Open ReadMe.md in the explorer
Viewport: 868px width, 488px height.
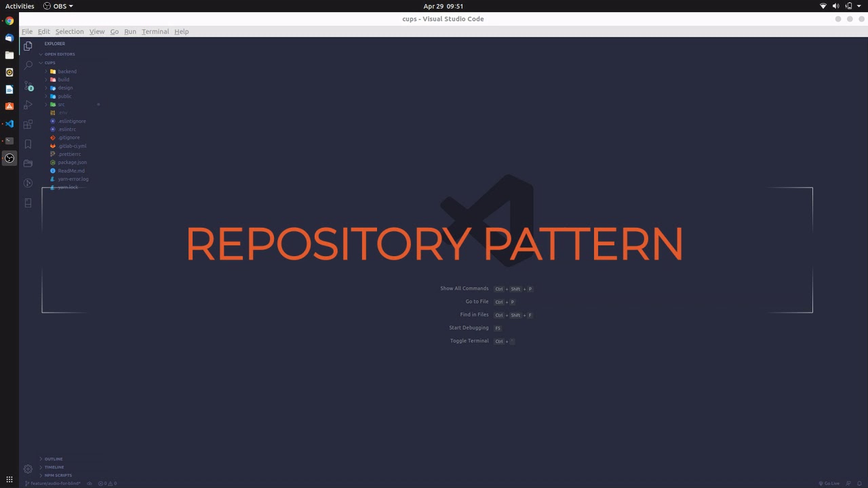point(71,171)
